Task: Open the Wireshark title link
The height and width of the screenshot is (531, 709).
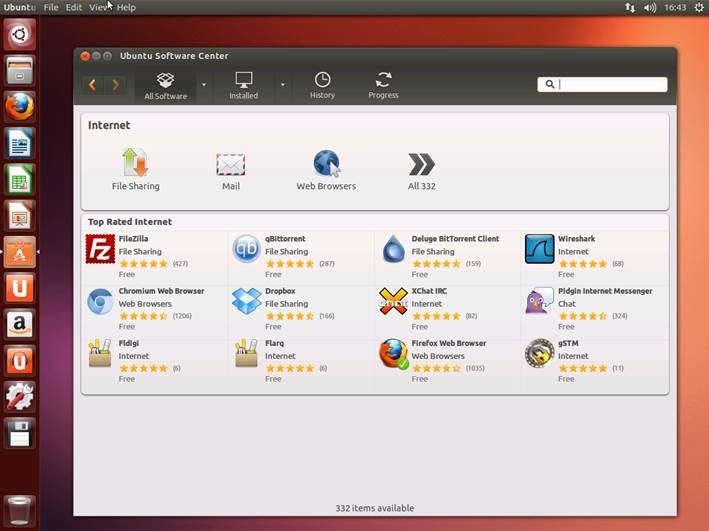Action: pos(577,238)
